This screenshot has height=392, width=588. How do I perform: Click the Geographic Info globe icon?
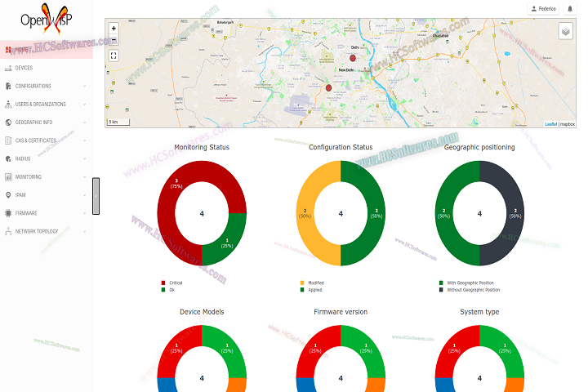pyautogui.click(x=8, y=122)
